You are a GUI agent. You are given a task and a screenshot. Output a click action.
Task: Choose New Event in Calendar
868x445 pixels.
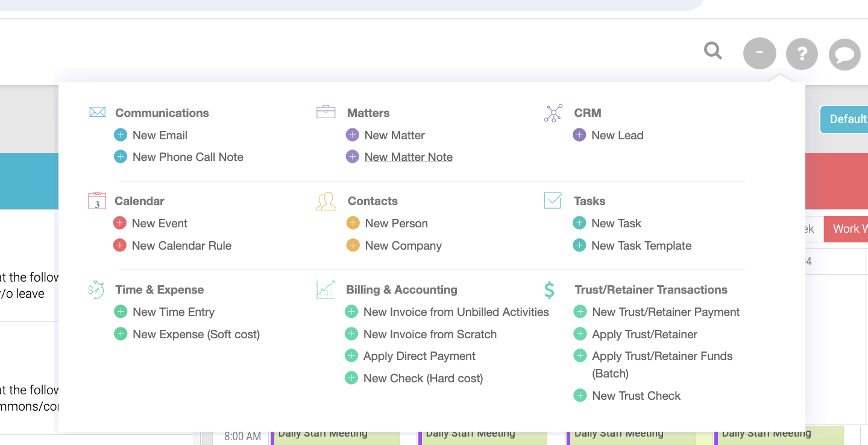[160, 223]
